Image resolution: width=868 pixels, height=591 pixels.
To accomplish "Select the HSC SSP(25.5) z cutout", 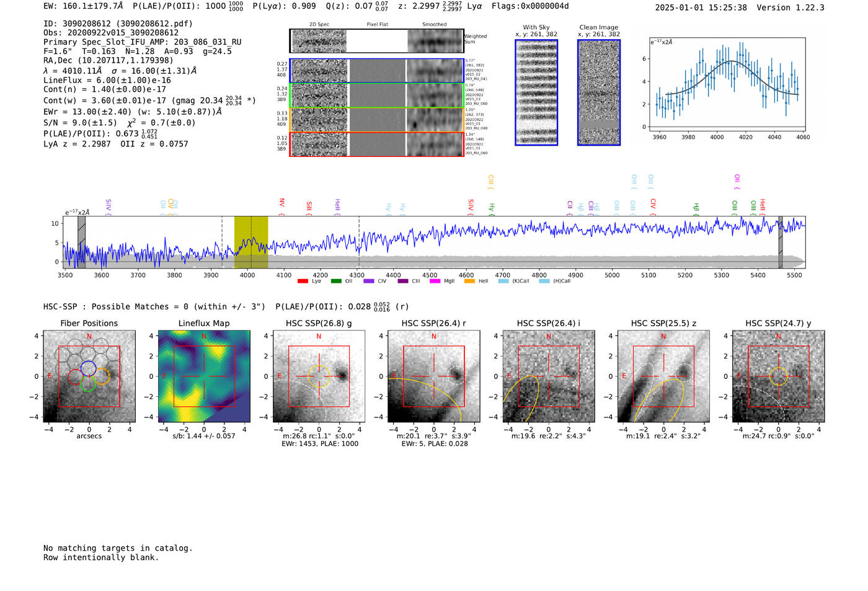I will click(x=663, y=376).
